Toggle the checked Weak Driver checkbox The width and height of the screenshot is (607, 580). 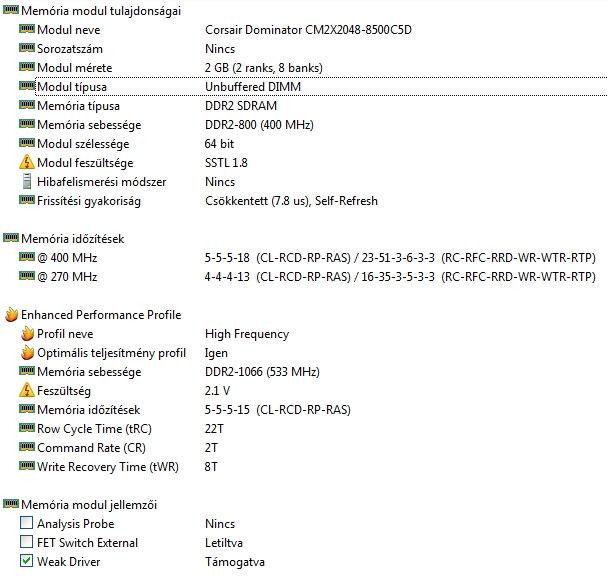point(26,561)
